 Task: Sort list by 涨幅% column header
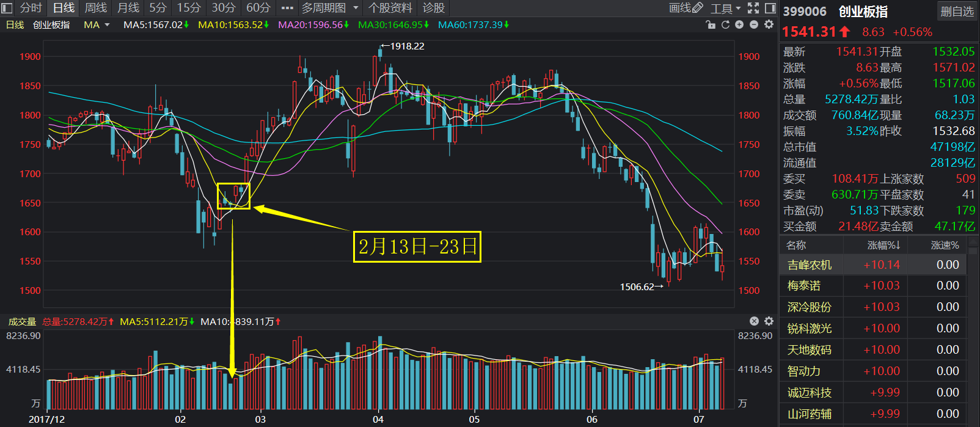pos(883,245)
